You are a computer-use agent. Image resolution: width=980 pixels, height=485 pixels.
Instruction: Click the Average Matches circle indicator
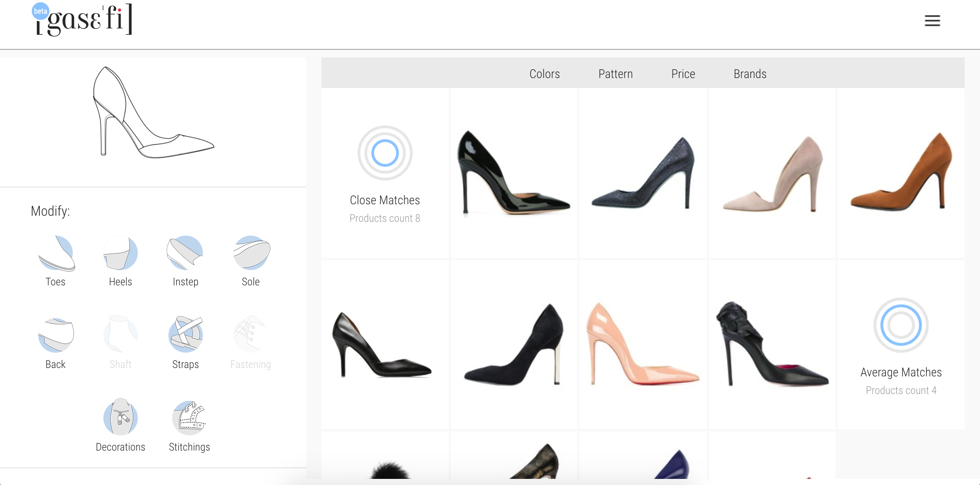tap(901, 325)
